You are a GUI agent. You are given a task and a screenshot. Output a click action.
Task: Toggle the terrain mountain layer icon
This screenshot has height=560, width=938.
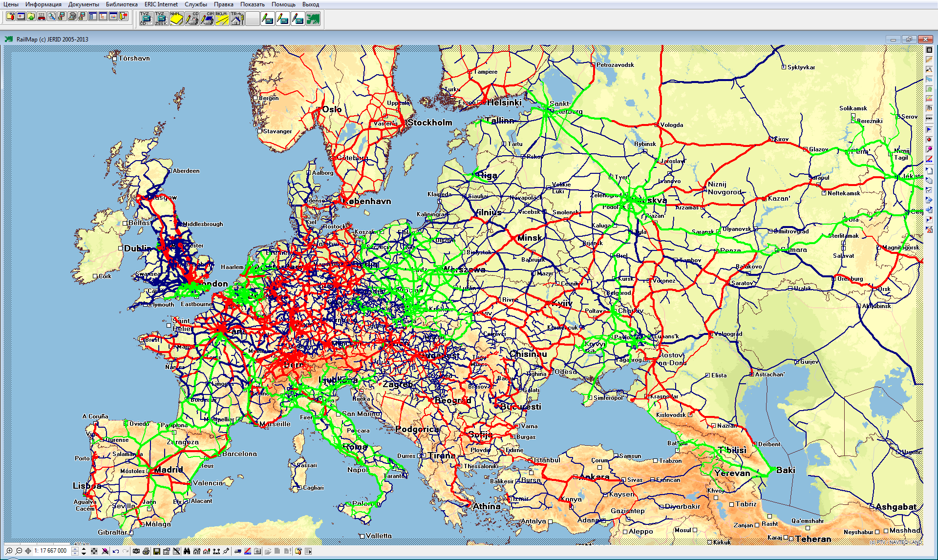coord(929,69)
